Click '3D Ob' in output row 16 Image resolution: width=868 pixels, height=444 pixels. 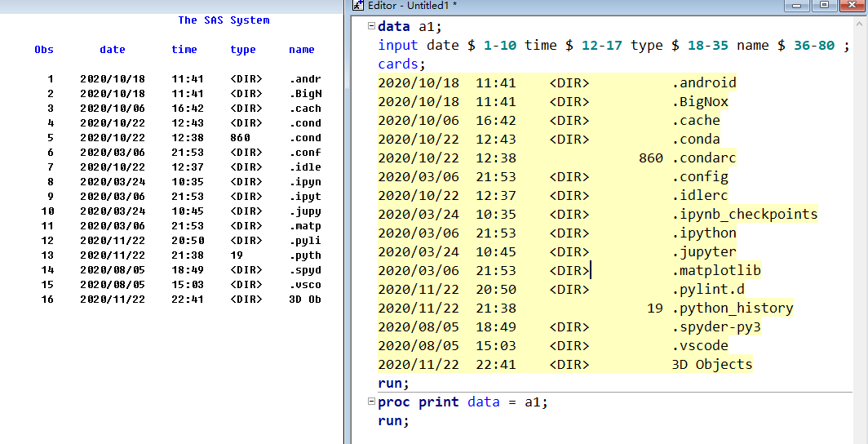click(x=305, y=299)
